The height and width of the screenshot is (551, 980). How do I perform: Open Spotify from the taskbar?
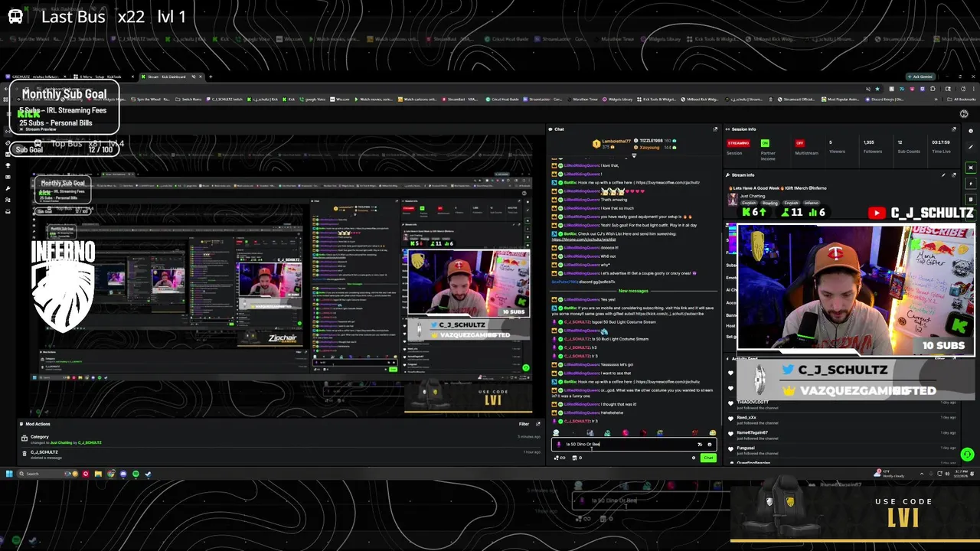136,474
